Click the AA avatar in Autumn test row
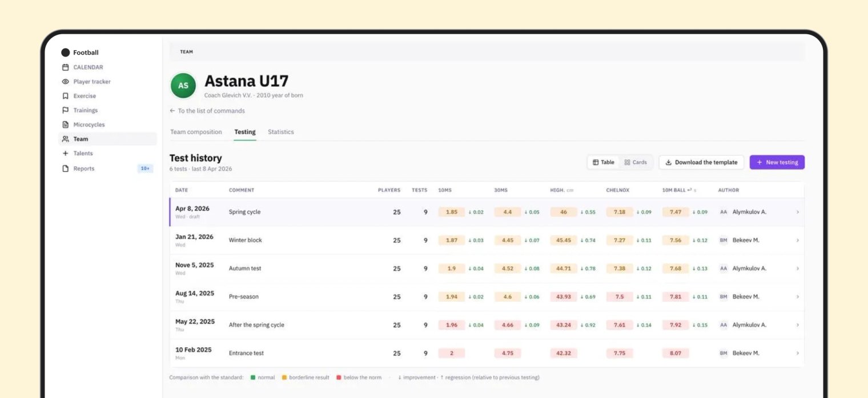The height and width of the screenshot is (398, 868). [x=724, y=268]
